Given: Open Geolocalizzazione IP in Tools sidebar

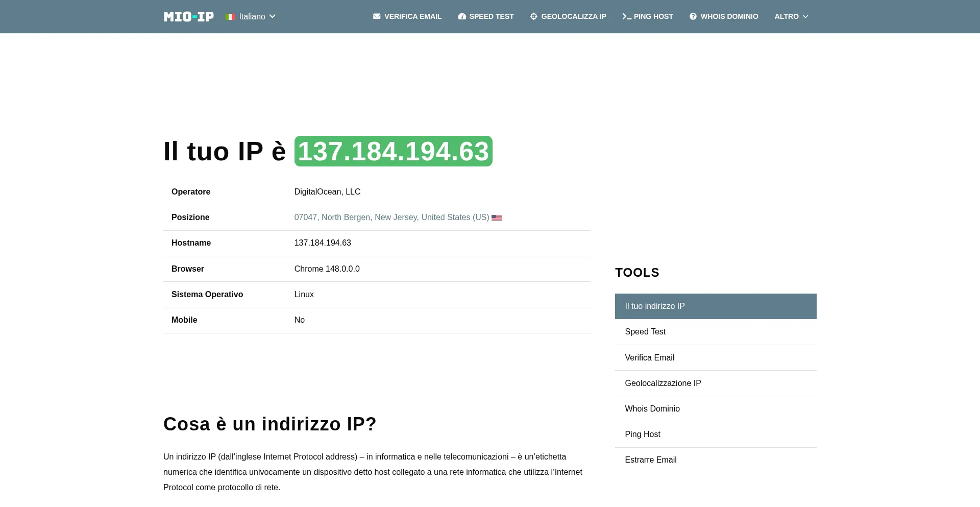Looking at the screenshot, I should coord(716,383).
